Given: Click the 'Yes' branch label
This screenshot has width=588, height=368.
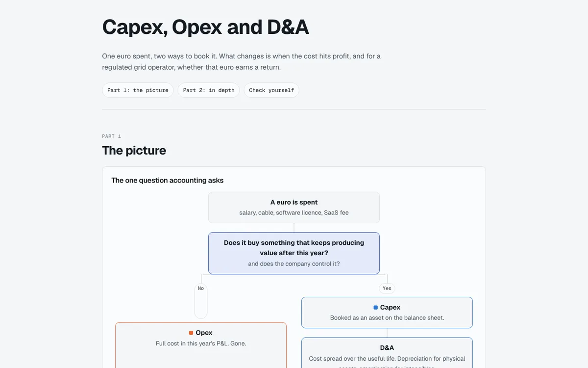Looking at the screenshot, I should [387, 289].
